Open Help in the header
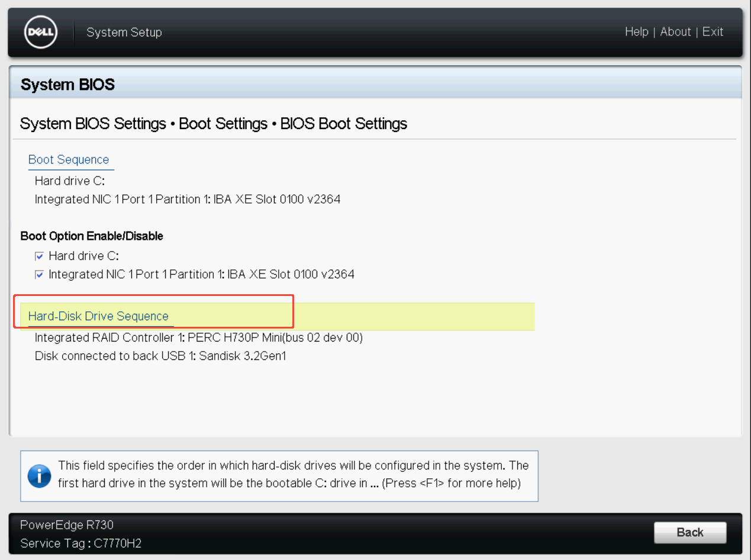This screenshot has height=560, width=751. pyautogui.click(x=637, y=32)
